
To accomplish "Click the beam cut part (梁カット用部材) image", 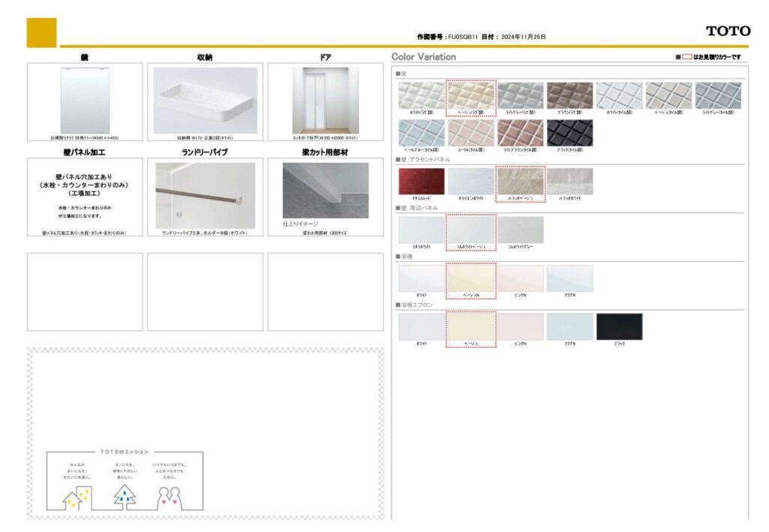I will point(325,190).
